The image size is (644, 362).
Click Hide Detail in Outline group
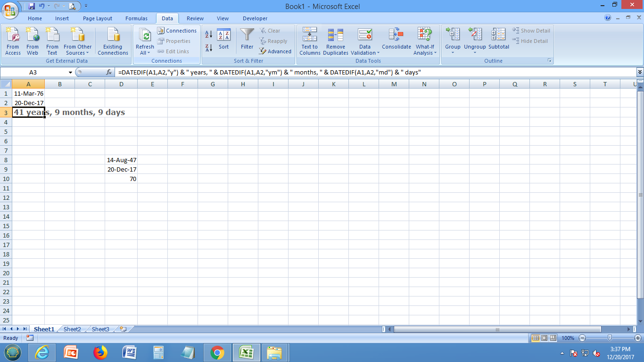tap(530, 41)
